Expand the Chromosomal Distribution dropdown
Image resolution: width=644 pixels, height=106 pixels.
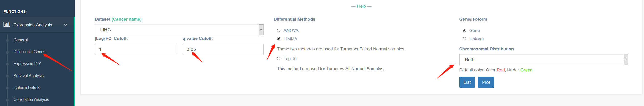point(543,60)
